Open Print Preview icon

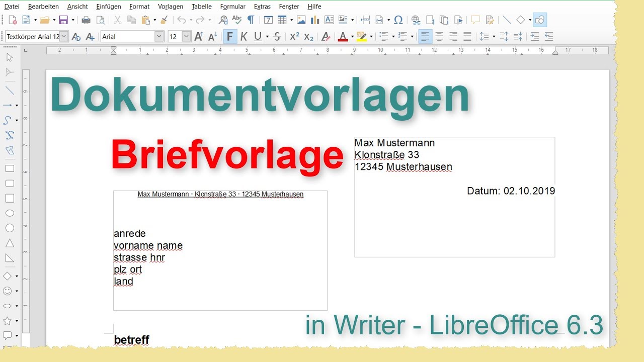[101, 20]
